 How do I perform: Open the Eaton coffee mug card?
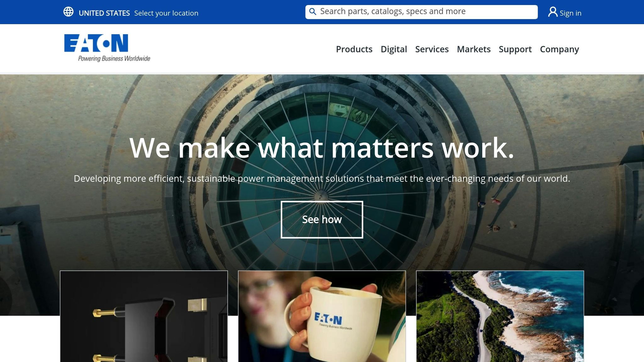(322, 316)
